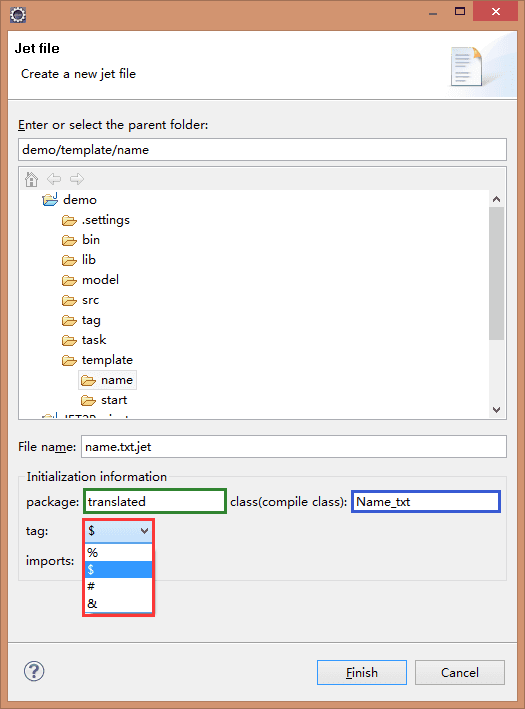Click the .settings folder icon
The height and width of the screenshot is (709, 525).
coord(69,220)
